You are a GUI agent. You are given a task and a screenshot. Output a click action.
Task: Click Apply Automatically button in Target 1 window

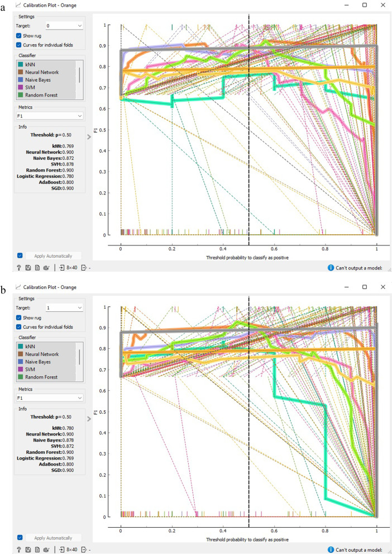point(53,538)
